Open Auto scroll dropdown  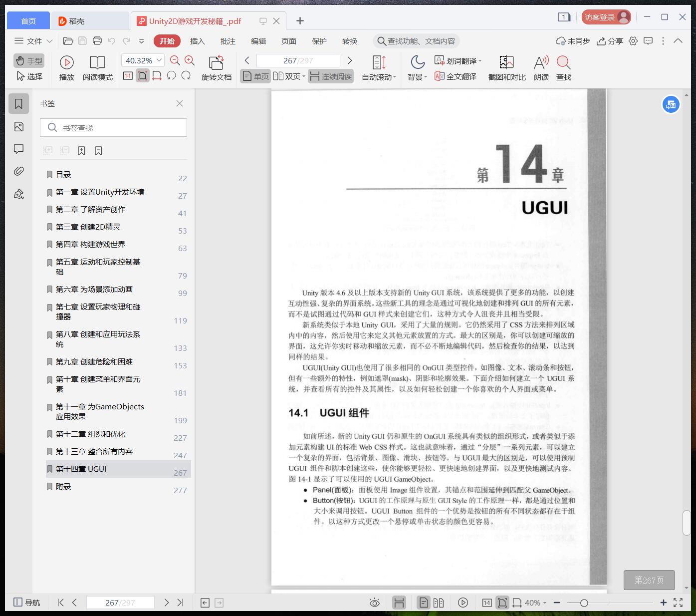point(379,68)
